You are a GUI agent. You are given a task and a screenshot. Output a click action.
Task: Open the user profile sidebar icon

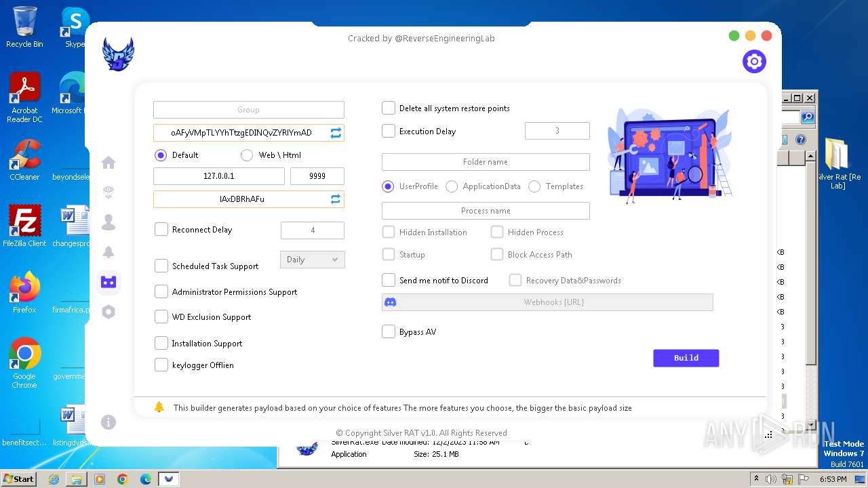tap(108, 222)
